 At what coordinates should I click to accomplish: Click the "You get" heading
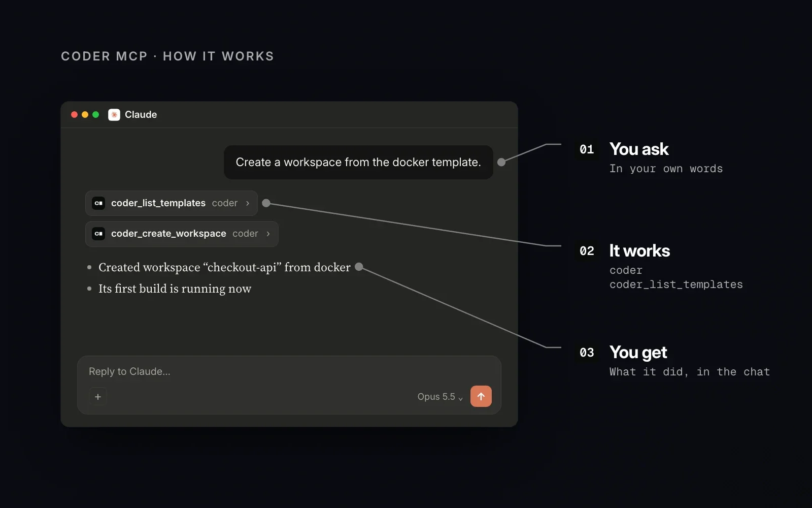pyautogui.click(x=638, y=353)
